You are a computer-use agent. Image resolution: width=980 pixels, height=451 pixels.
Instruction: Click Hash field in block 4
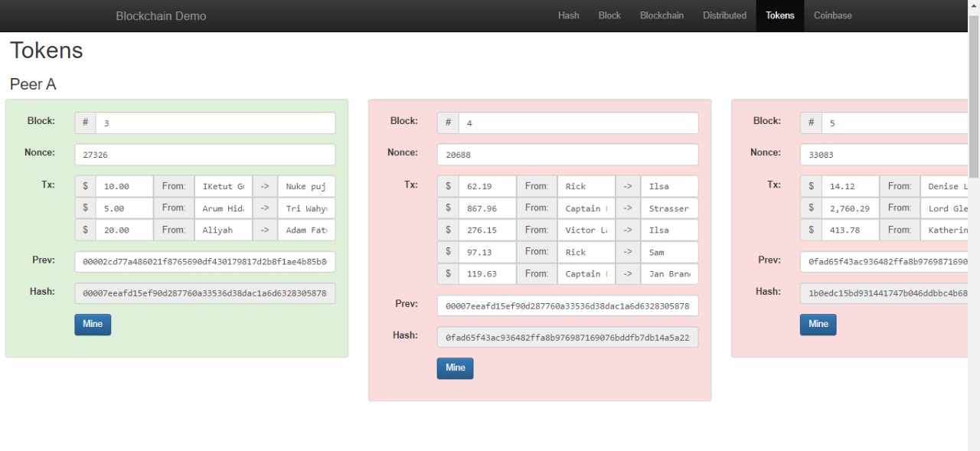point(567,337)
